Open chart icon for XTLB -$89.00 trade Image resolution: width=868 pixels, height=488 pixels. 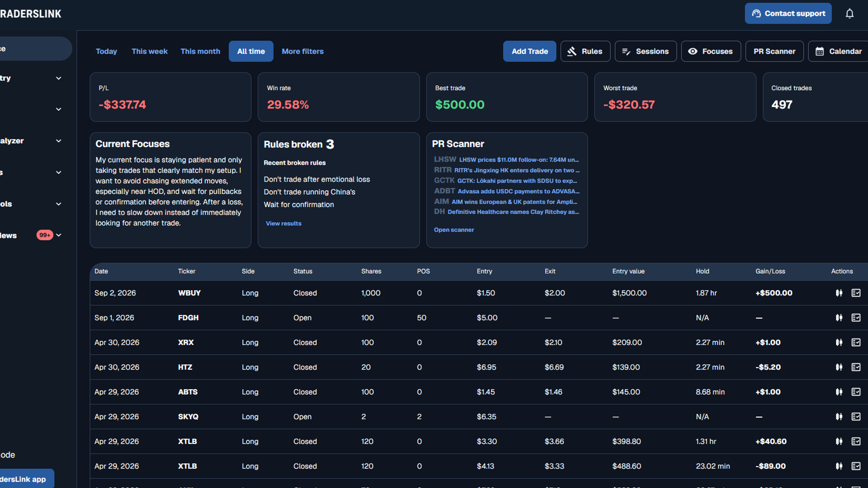pyautogui.click(x=839, y=466)
